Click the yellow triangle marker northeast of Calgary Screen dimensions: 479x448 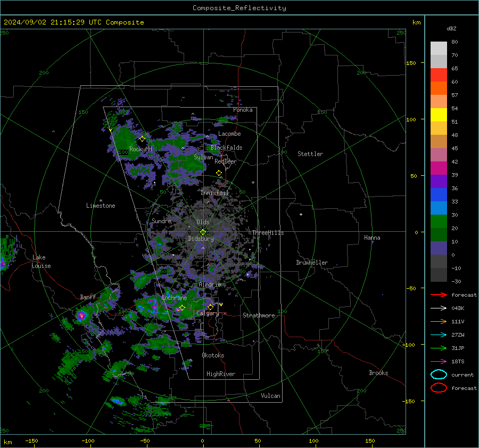221,305
